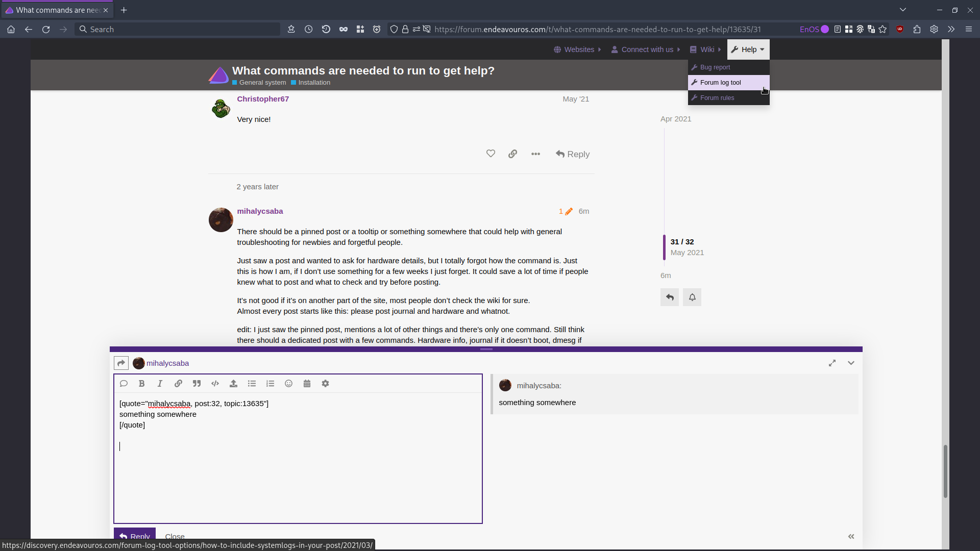
Task: Open the emoji picker in composer
Action: pos(288,384)
